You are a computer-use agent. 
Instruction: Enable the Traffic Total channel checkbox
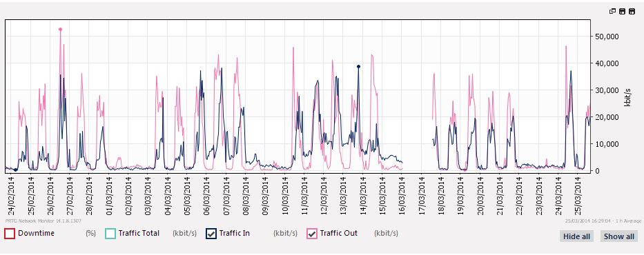click(110, 233)
